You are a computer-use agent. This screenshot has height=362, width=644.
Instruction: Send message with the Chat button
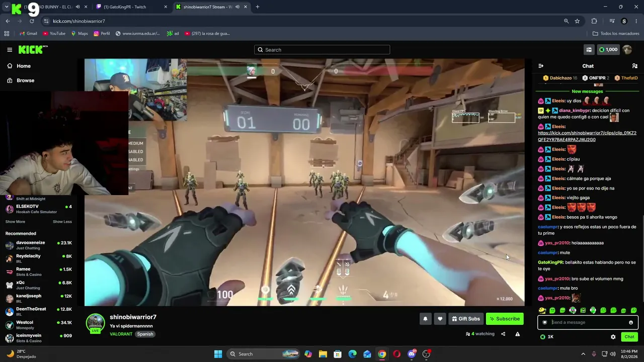click(629, 337)
